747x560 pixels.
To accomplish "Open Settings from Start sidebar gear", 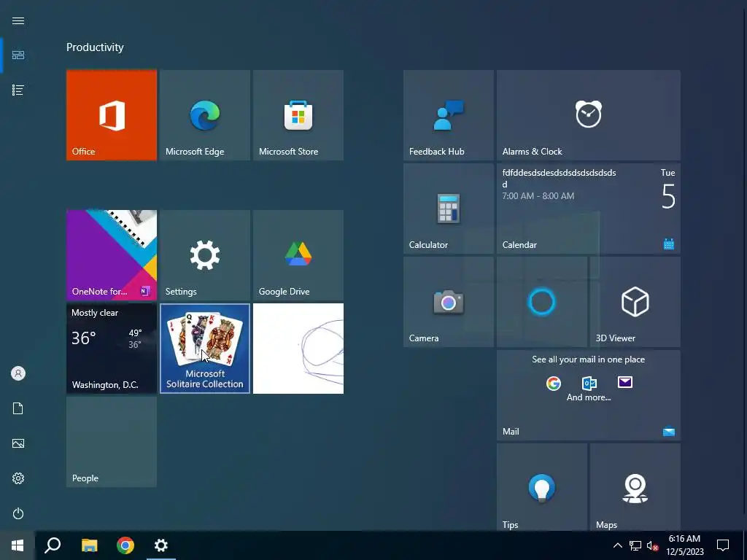I will pyautogui.click(x=18, y=478).
